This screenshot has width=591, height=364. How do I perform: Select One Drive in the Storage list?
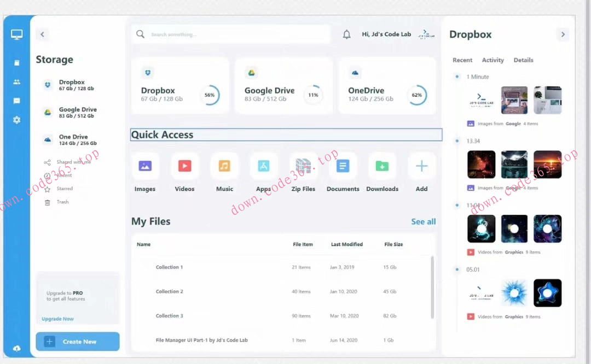[69, 140]
